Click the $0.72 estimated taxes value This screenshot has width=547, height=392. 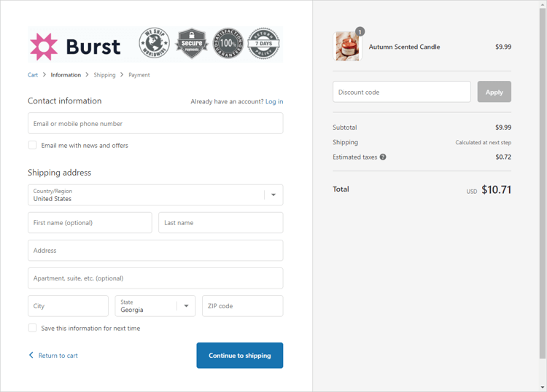click(503, 157)
